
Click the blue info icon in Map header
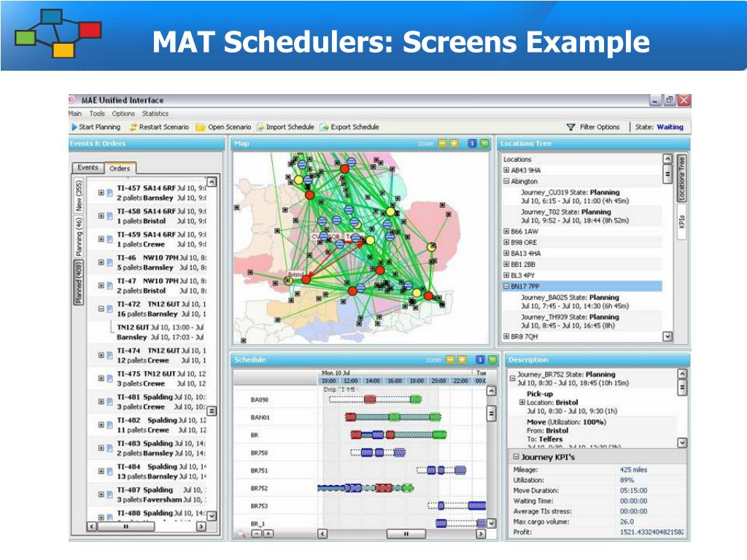[x=472, y=144]
